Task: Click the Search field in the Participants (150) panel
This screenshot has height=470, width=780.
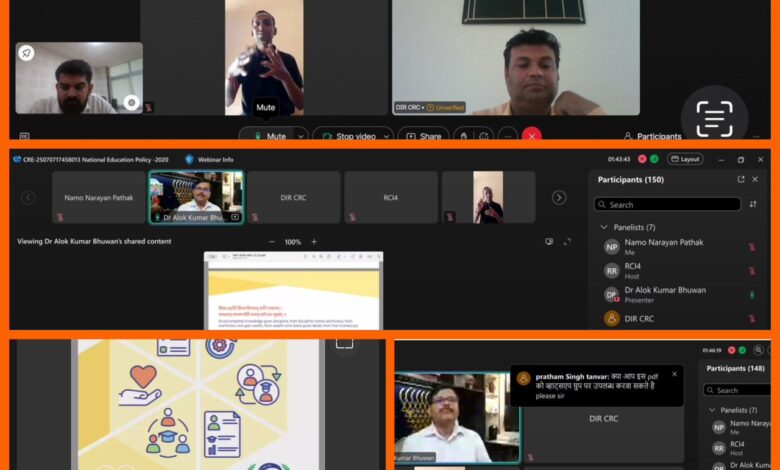Action: click(x=667, y=204)
